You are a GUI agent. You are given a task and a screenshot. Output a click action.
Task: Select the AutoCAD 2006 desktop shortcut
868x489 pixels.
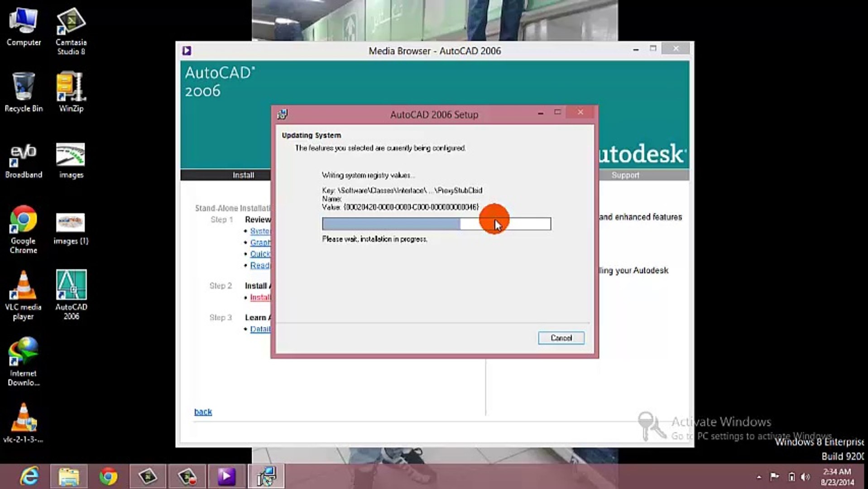(71, 295)
